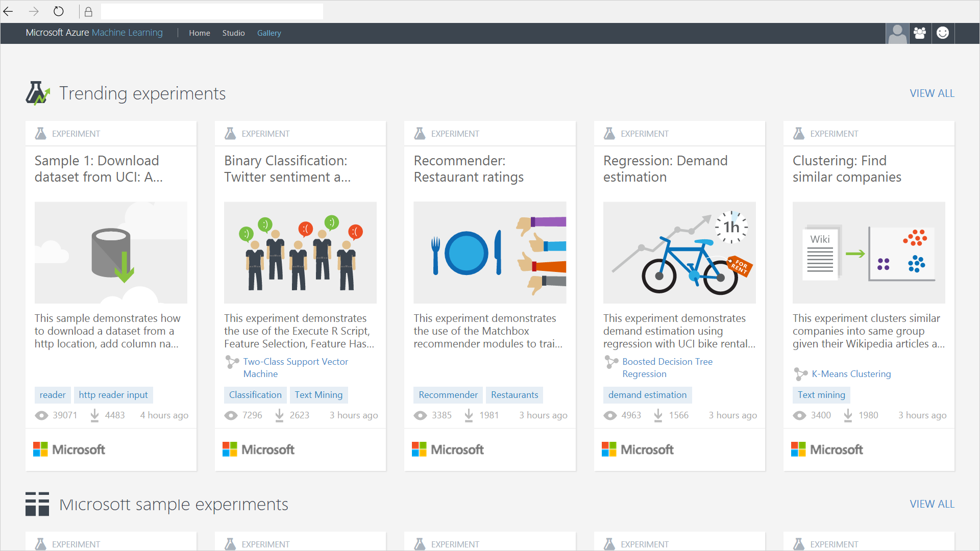Open the Home menu item
The image size is (980, 551).
(x=199, y=33)
